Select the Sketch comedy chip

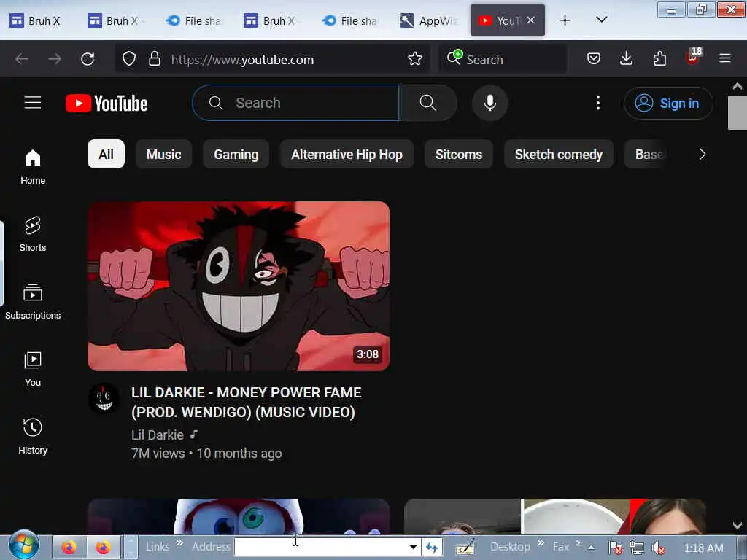(559, 155)
